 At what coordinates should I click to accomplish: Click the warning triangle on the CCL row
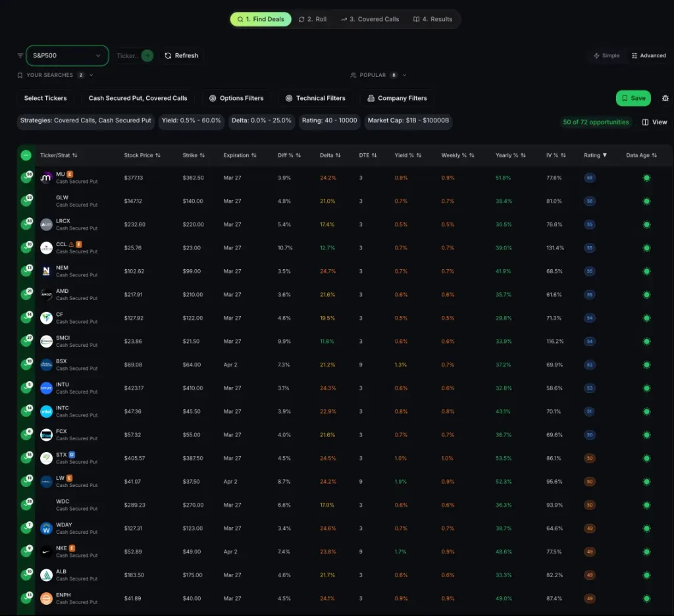point(72,244)
